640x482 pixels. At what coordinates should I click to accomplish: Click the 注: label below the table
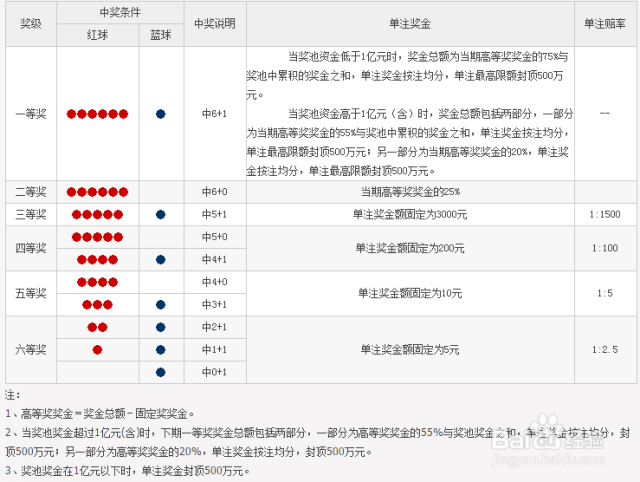(x=13, y=395)
